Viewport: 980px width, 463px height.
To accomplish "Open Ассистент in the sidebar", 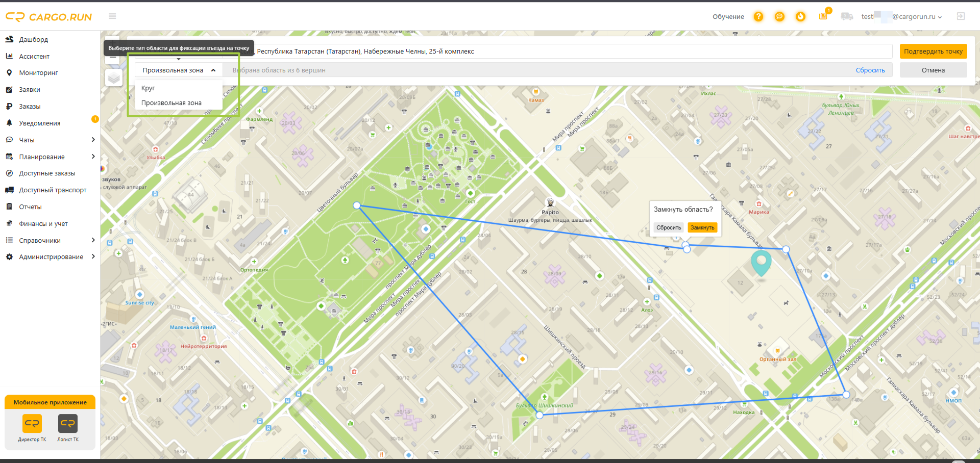I will click(x=34, y=56).
